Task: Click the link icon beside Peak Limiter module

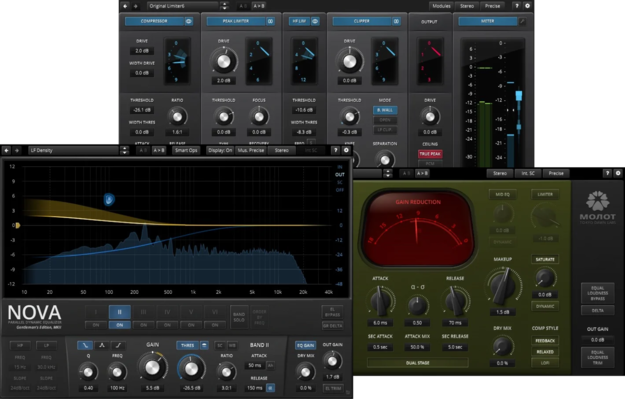Action: click(x=271, y=21)
